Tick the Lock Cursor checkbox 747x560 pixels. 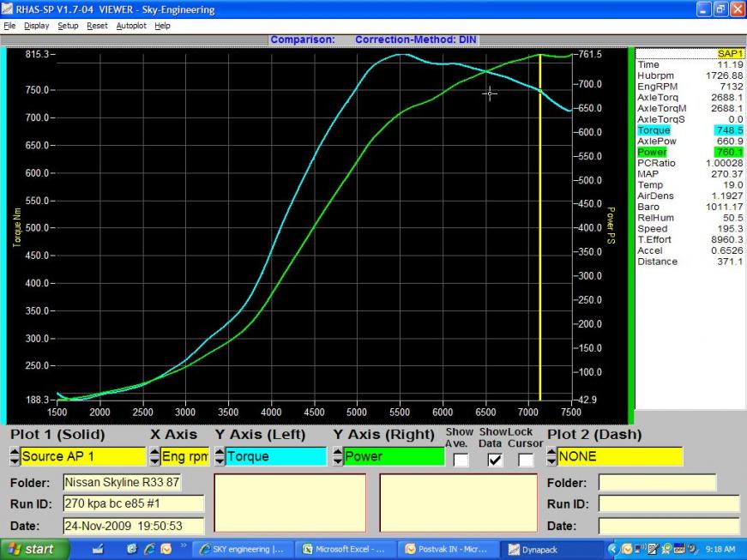click(x=525, y=461)
